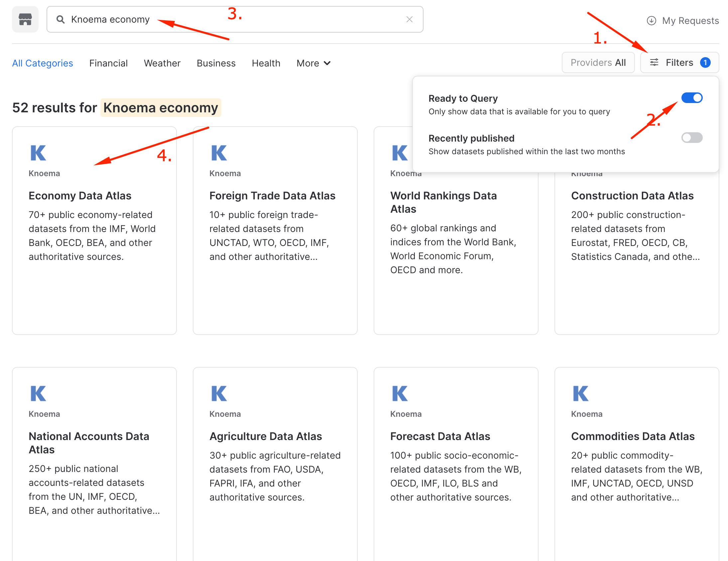Click Knoema logo on Economy Data Atlas
Screen dimensions: 728x561
pyautogui.click(x=38, y=153)
